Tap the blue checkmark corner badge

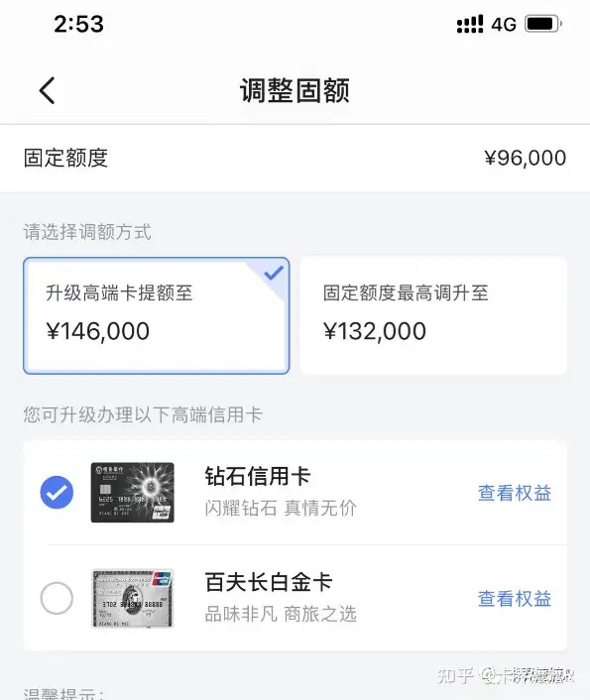(274, 273)
